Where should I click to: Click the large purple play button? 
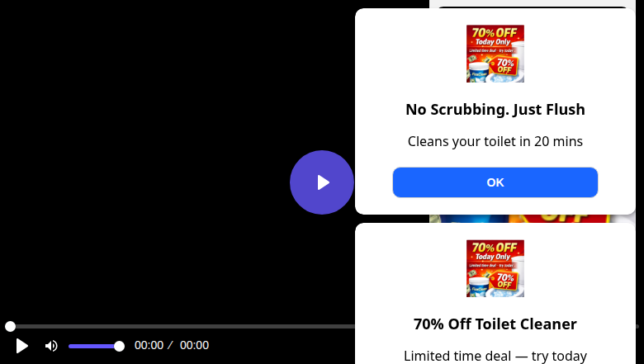point(322,182)
